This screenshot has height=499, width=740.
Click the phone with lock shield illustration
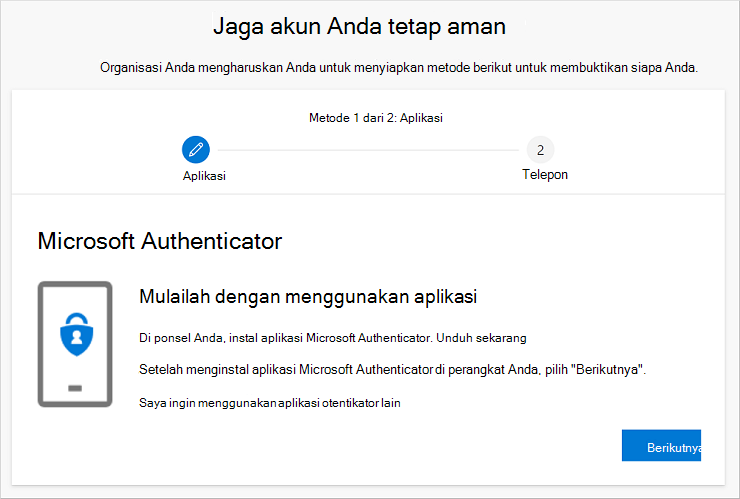75,344
